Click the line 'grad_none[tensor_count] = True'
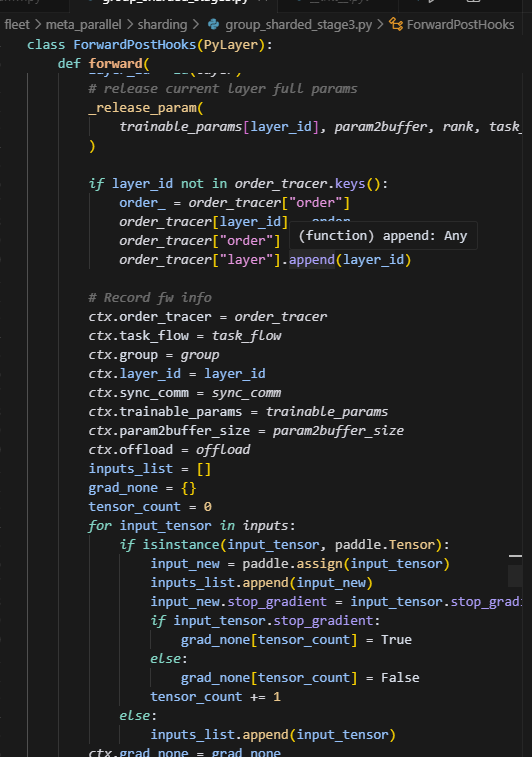Screen dimensions: 532x757 296,640
